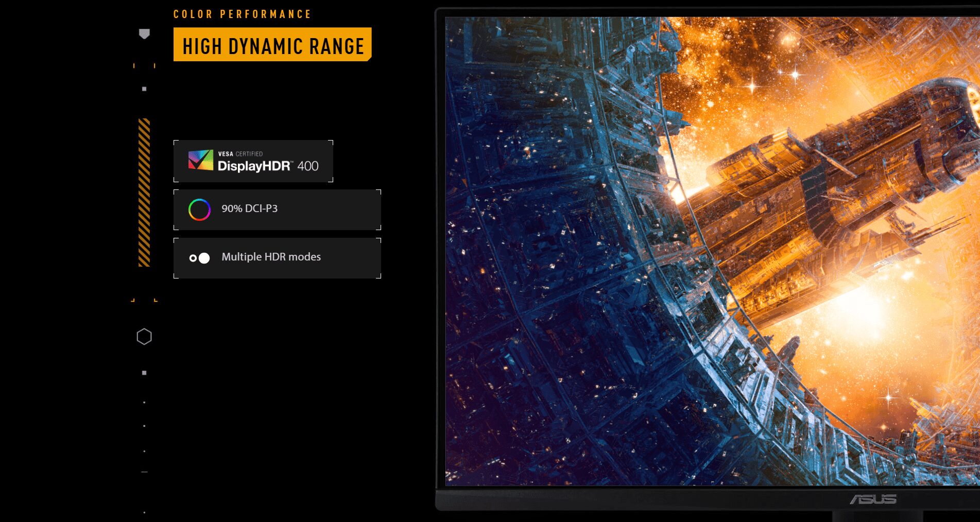Viewport: 980px width, 522px height.
Task: Select the hexagon section marker
Action: point(144,337)
